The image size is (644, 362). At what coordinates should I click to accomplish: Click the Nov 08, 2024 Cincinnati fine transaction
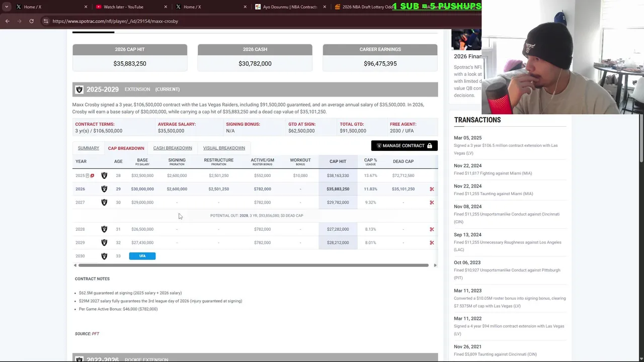510,214
